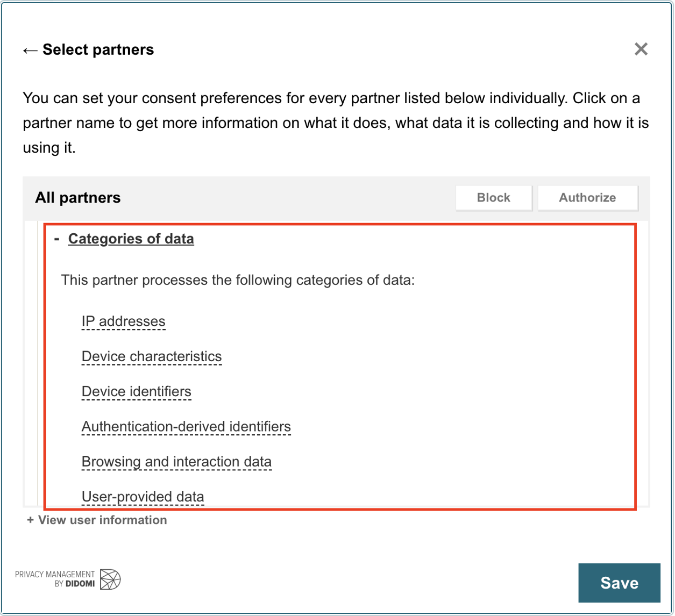The image size is (675, 616).
Task: Click the Didomi logo icon
Action: [111, 578]
